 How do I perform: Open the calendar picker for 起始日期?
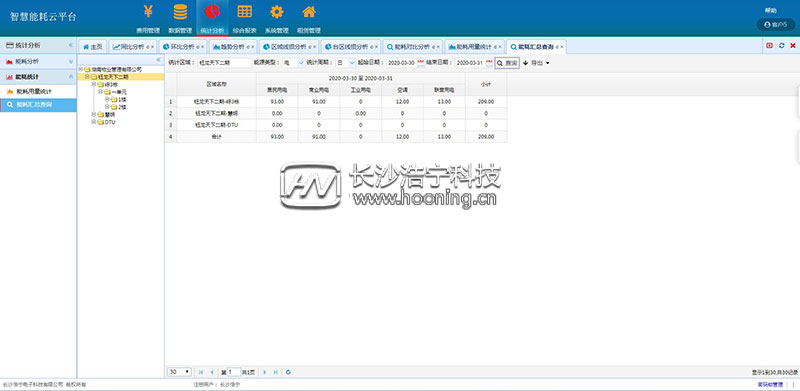pyautogui.click(x=421, y=63)
